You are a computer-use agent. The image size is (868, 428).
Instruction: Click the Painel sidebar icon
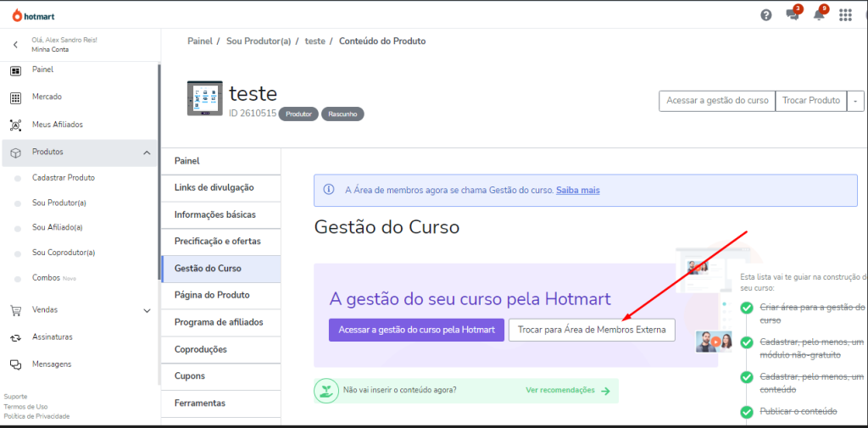[15, 71]
